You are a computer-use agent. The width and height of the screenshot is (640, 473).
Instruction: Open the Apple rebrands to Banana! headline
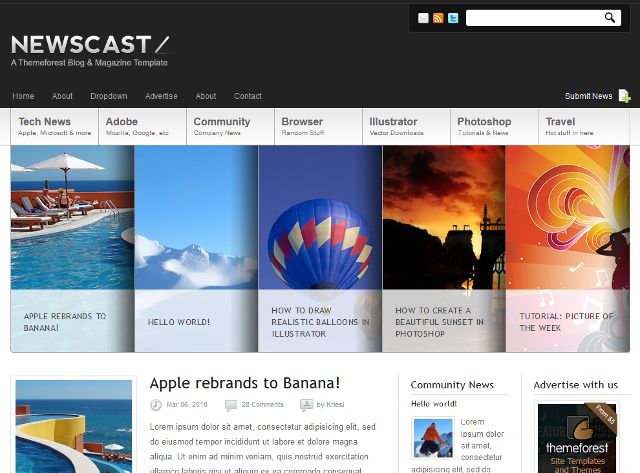click(244, 383)
